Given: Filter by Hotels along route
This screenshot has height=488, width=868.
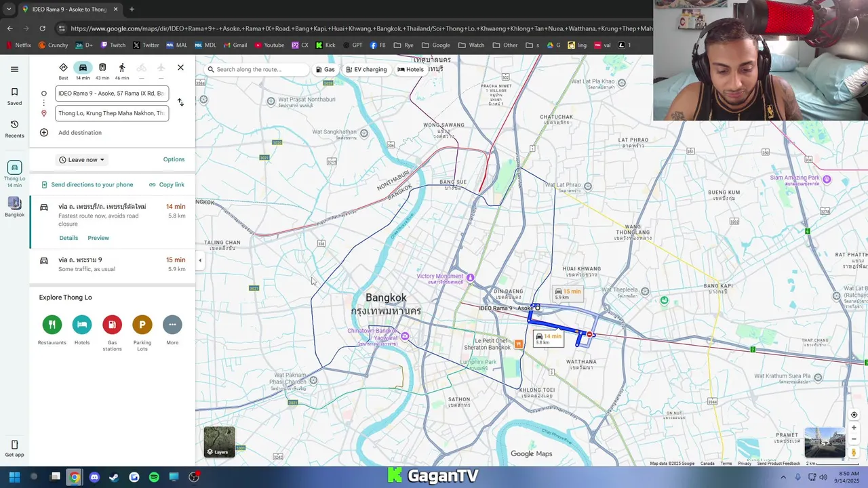Looking at the screenshot, I should click(x=410, y=69).
